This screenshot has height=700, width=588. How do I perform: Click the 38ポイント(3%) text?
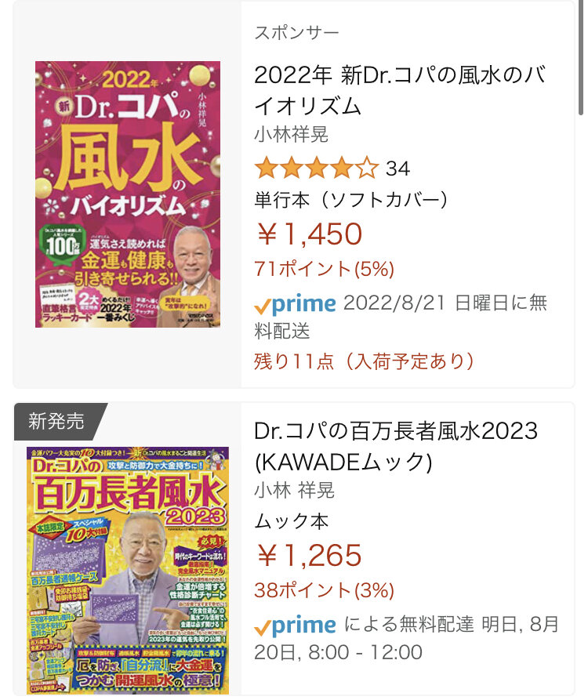(324, 590)
